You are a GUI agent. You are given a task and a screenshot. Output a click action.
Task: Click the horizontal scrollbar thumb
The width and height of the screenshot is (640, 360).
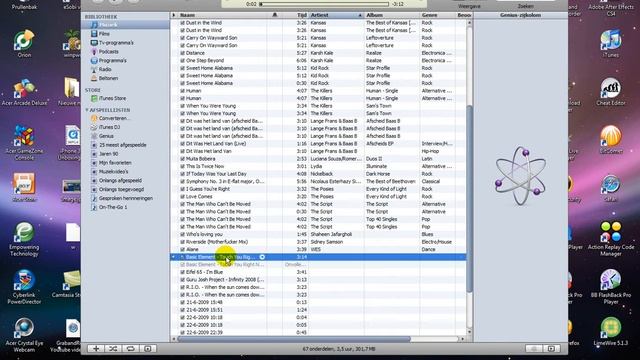294,339
